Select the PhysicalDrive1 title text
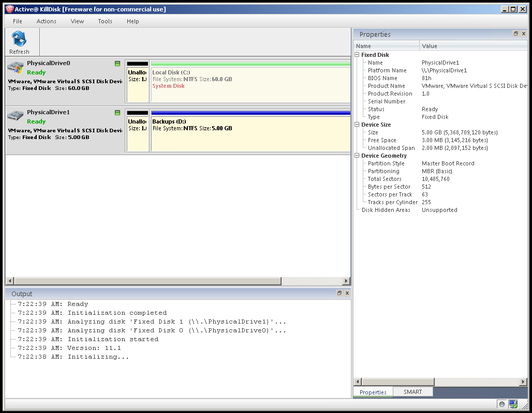Screen dimensions: 532x413 (x=49, y=112)
